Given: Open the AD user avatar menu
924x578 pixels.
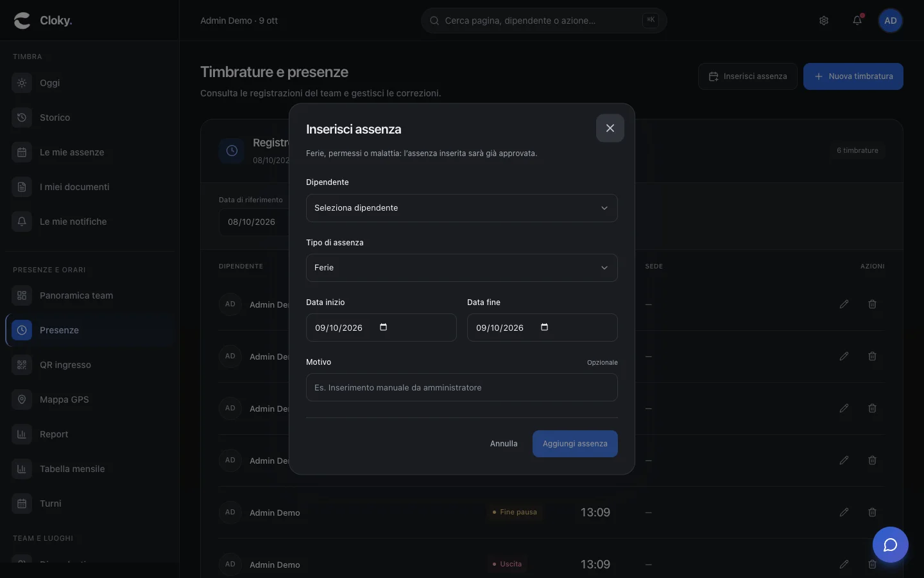Looking at the screenshot, I should [891, 21].
